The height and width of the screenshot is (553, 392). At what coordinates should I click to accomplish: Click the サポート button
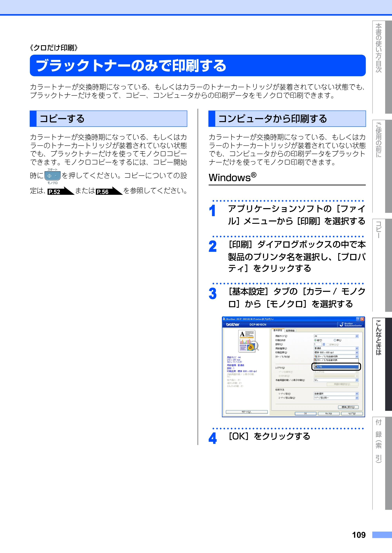coord(247,412)
